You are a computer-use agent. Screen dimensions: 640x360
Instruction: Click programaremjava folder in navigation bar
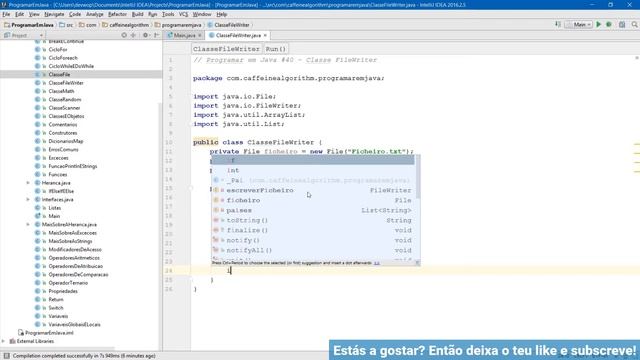[178, 25]
